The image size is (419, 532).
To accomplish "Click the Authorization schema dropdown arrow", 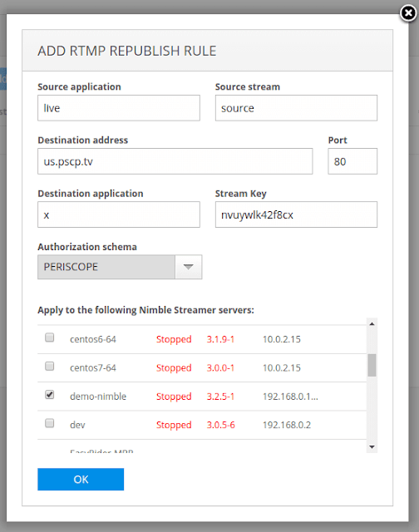I will tap(188, 267).
